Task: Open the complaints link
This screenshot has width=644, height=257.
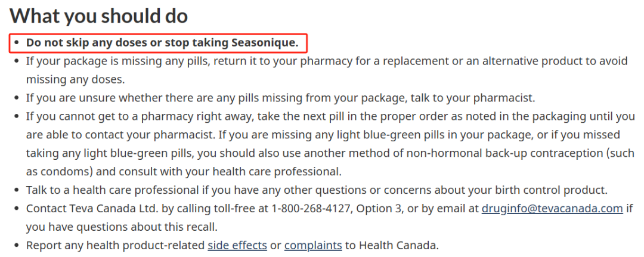Action: [x=313, y=246]
